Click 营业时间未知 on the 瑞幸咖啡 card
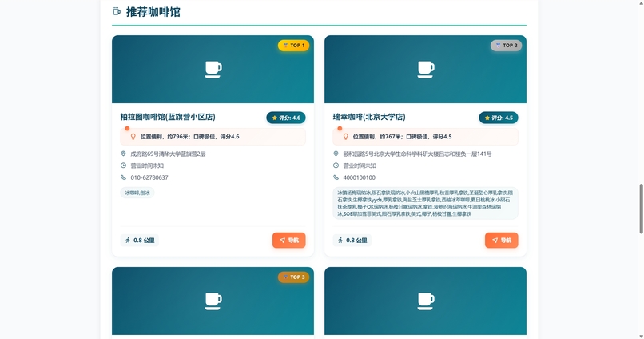Viewport: 644px width, 339px height. (x=360, y=166)
